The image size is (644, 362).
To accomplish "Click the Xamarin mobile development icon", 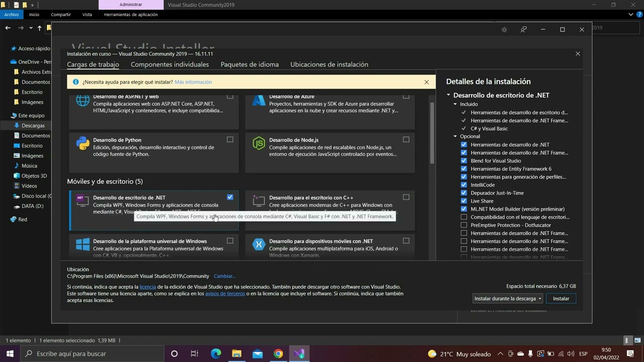I will point(259,244).
